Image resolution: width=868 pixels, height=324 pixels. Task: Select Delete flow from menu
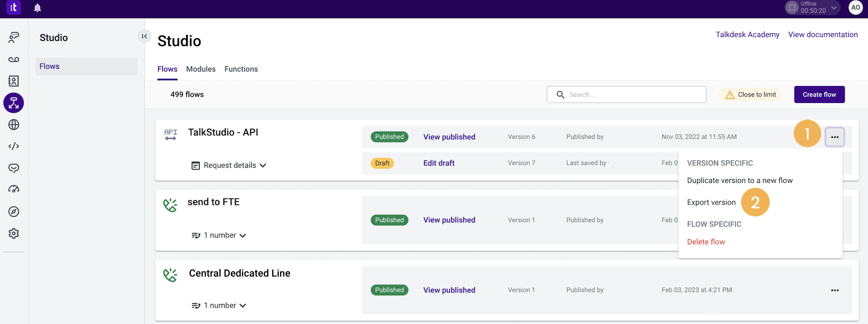(x=706, y=242)
